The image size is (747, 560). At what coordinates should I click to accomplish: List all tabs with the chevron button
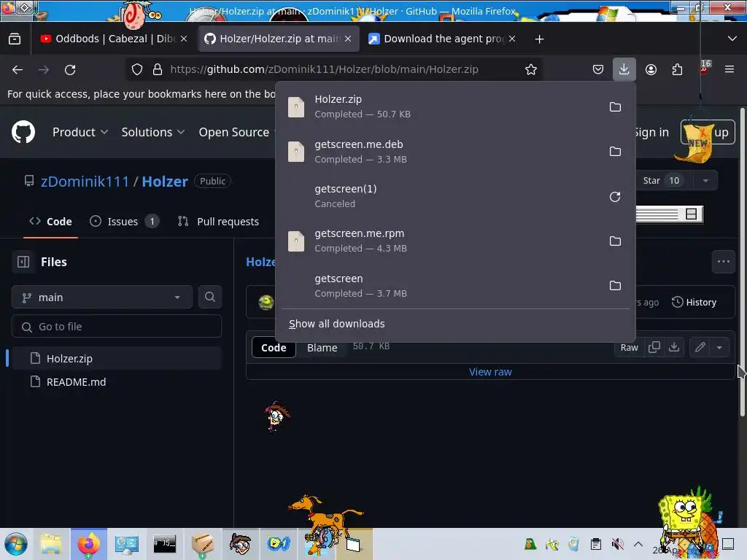coord(732,39)
